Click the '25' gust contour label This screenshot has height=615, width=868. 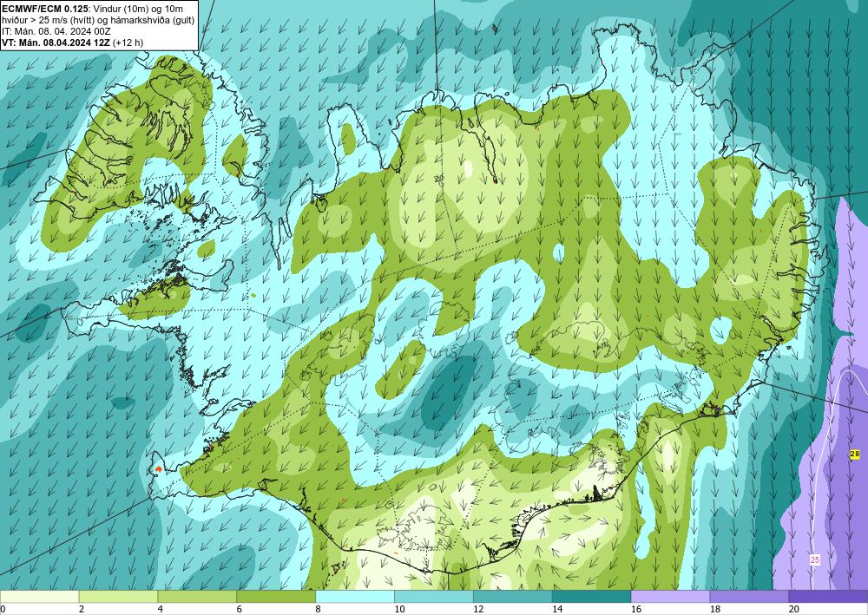coord(815,559)
